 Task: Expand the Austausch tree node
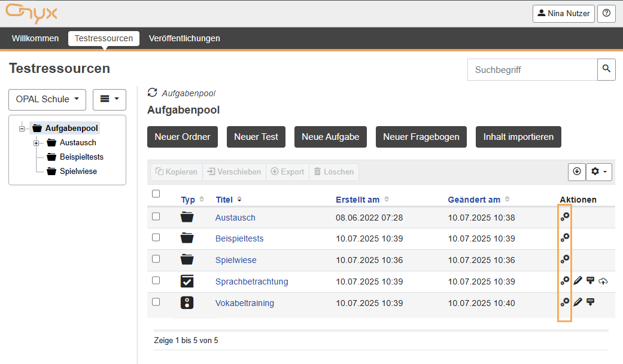[x=36, y=143]
